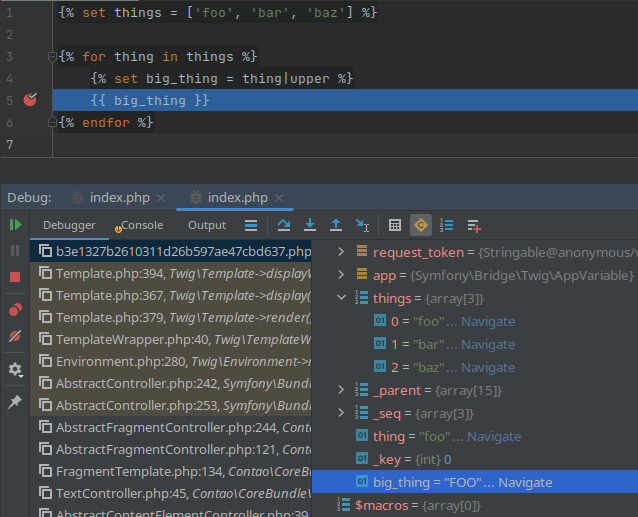Collapse the things array node
Image resolution: width=638 pixels, height=517 pixels.
click(x=341, y=298)
